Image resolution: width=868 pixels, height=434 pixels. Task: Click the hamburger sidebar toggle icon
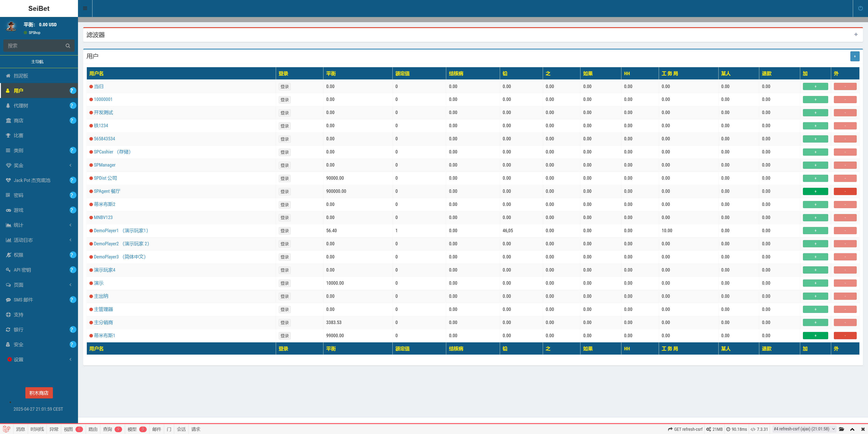85,8
